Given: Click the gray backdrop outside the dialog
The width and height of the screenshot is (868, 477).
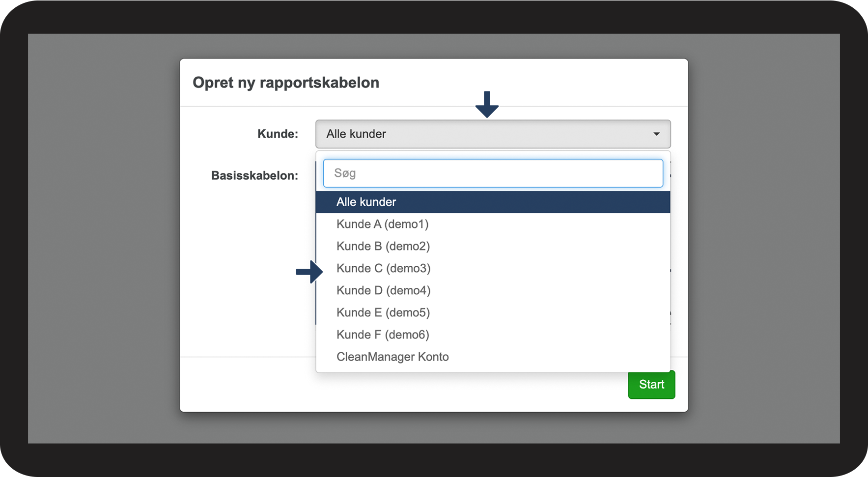Looking at the screenshot, I should coord(98,246).
